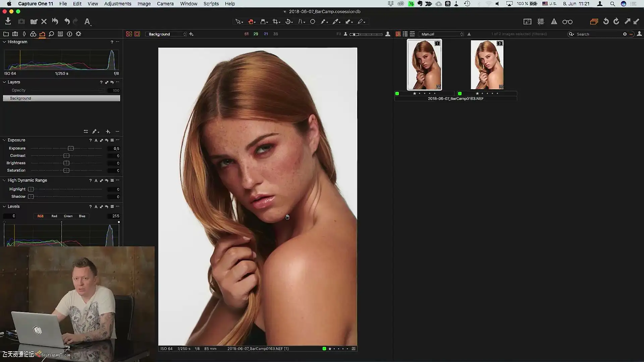This screenshot has width=644, height=362.
Task: Show the grid overlay icon
Action: click(x=540, y=21)
